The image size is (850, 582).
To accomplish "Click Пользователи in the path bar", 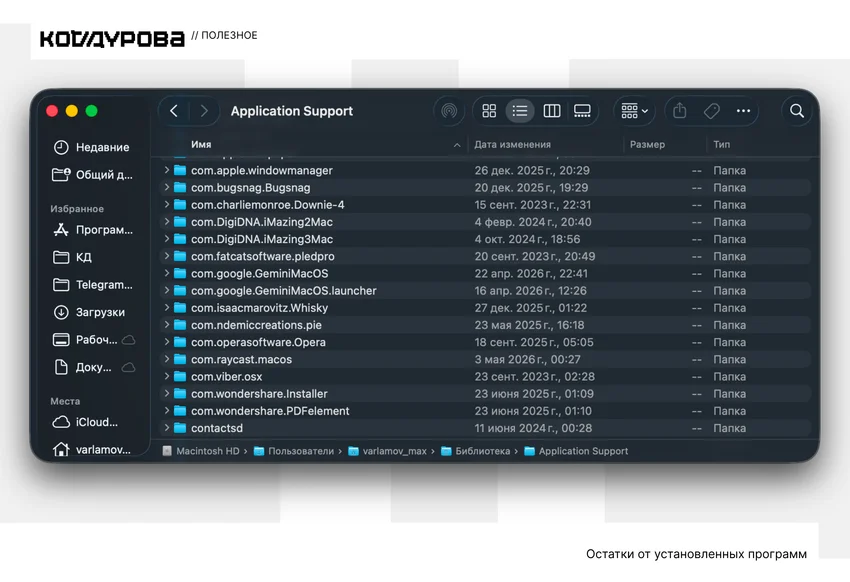I will (294, 451).
